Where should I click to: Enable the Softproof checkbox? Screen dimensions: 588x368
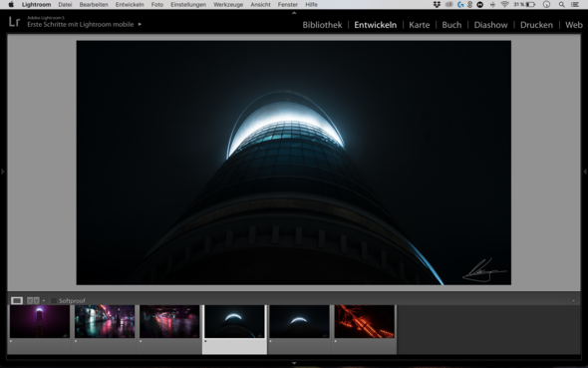[x=54, y=300]
